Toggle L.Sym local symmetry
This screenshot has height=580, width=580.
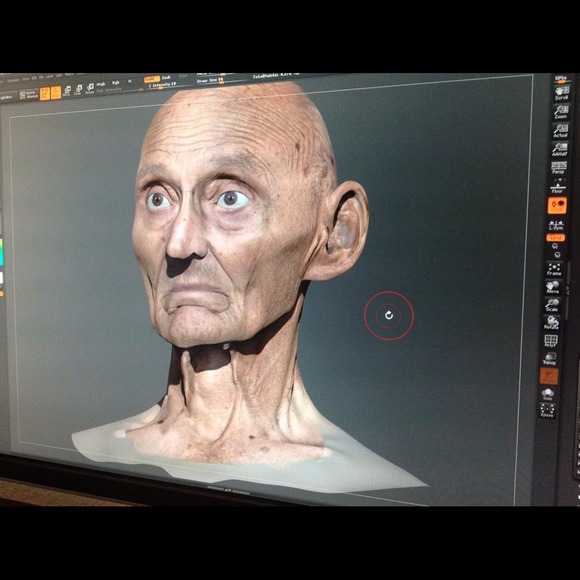556,225
